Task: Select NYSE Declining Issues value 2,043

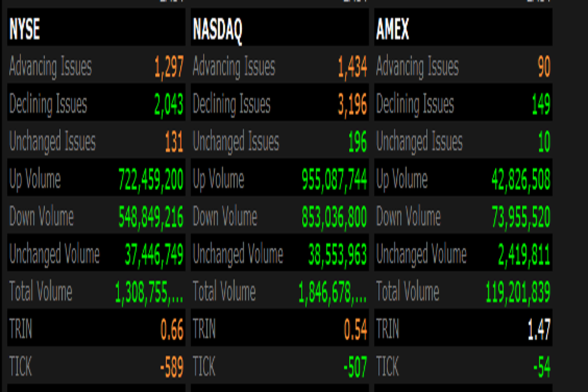Action: (168, 104)
